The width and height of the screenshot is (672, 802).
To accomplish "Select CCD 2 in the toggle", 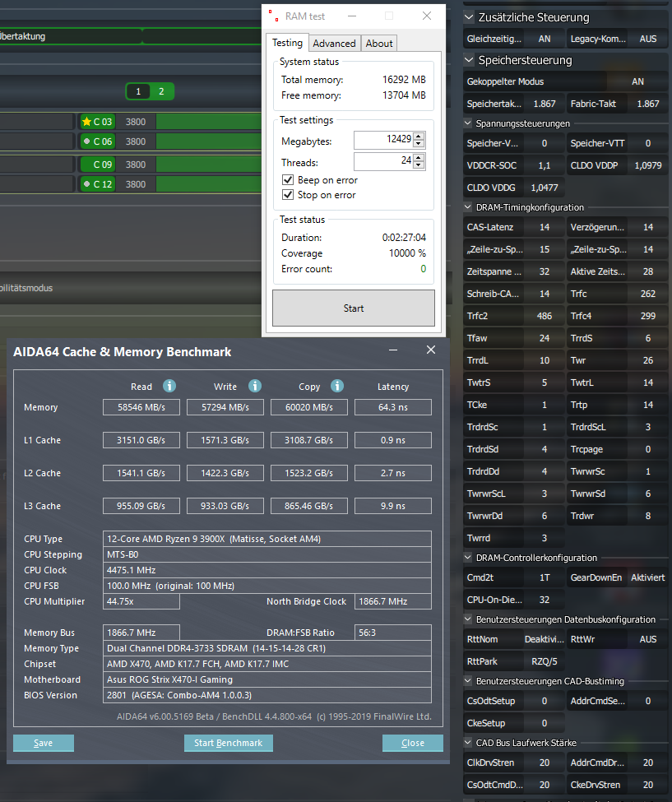I will click(x=161, y=91).
